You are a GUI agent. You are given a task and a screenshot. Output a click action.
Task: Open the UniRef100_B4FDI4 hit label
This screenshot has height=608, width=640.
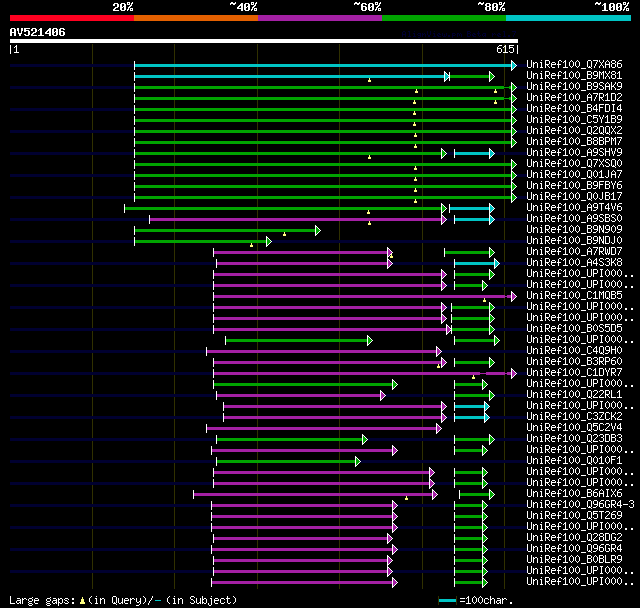[x=574, y=109]
